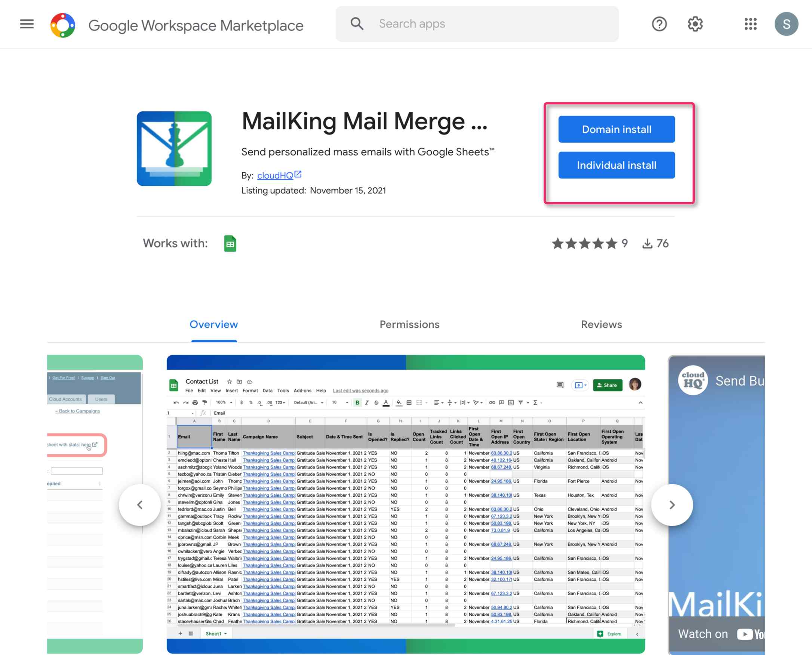The width and height of the screenshot is (812, 655).
Task: Click the MailKing app icon
Action: point(174,148)
